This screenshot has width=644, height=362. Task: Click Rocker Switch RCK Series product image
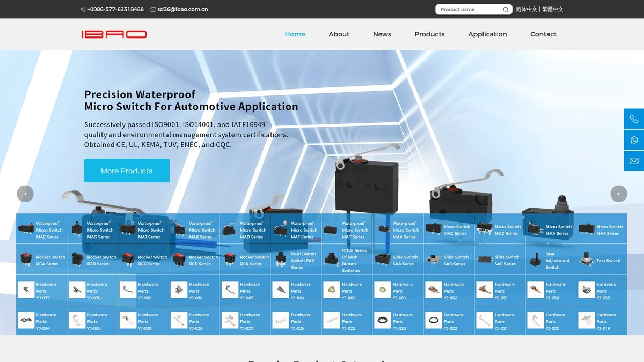(x=230, y=260)
